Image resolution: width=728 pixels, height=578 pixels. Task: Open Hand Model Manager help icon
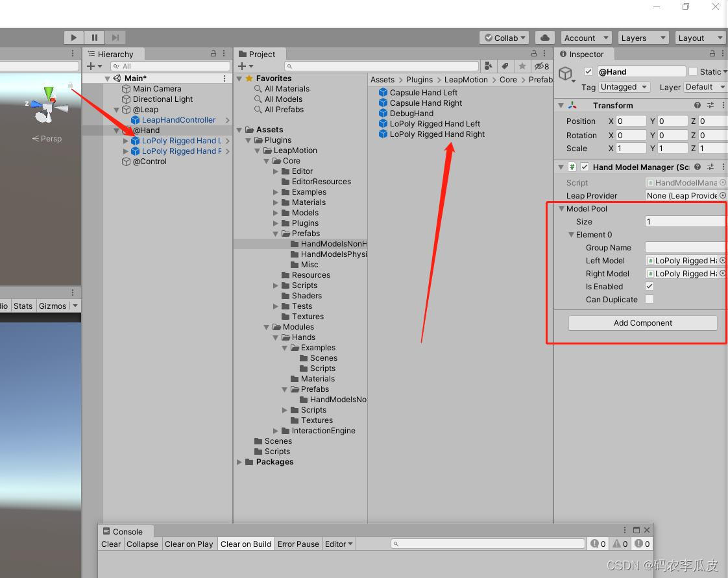[698, 167]
